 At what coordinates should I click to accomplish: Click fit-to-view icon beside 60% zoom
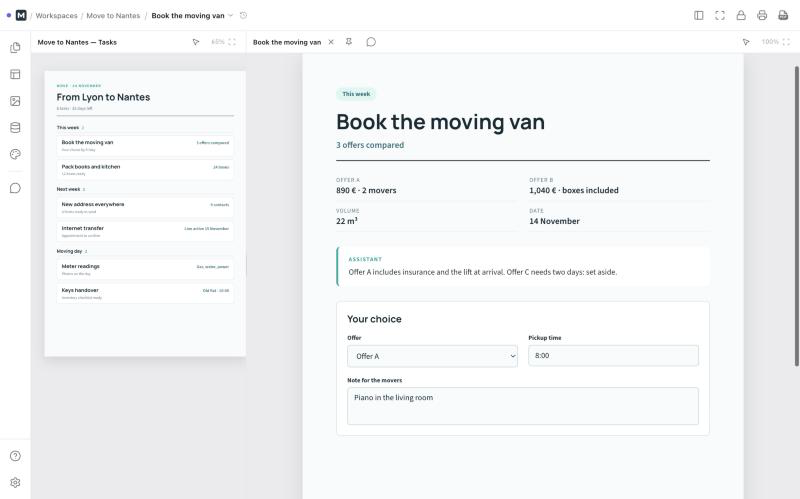click(x=232, y=42)
